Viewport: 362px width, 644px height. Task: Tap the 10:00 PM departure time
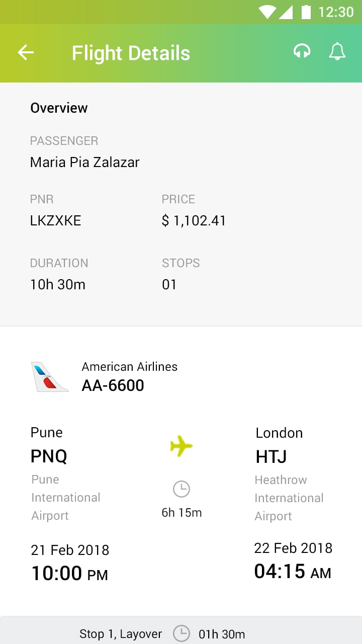pyautogui.click(x=70, y=574)
